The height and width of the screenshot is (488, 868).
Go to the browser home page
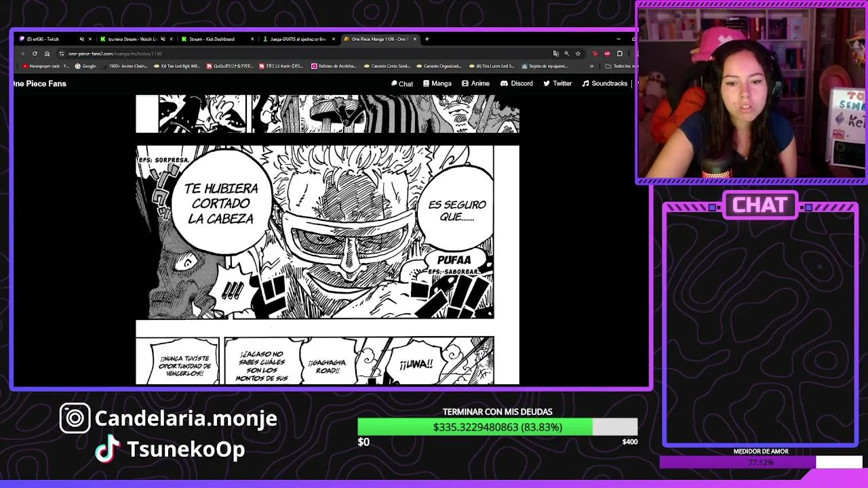[47, 54]
